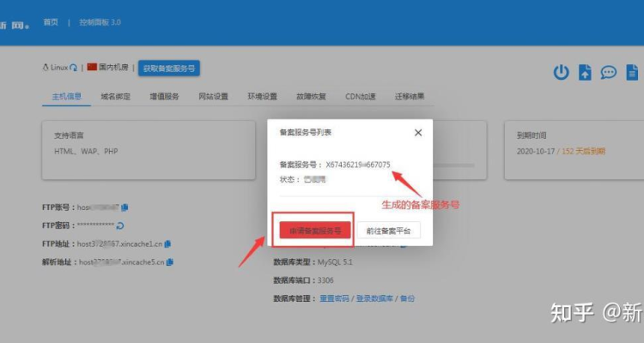Click the 国内机房 flag label
This screenshot has width=644, height=343.
pos(107,67)
